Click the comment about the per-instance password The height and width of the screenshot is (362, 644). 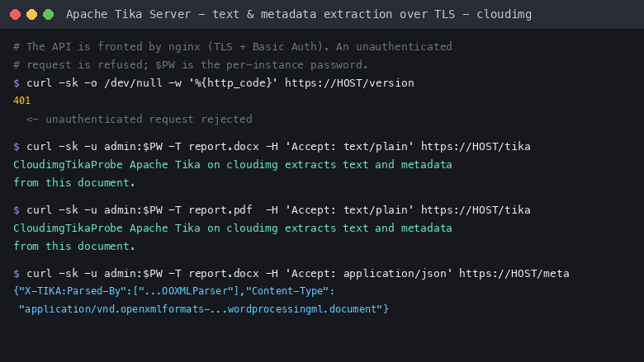pyautogui.click(x=191, y=65)
